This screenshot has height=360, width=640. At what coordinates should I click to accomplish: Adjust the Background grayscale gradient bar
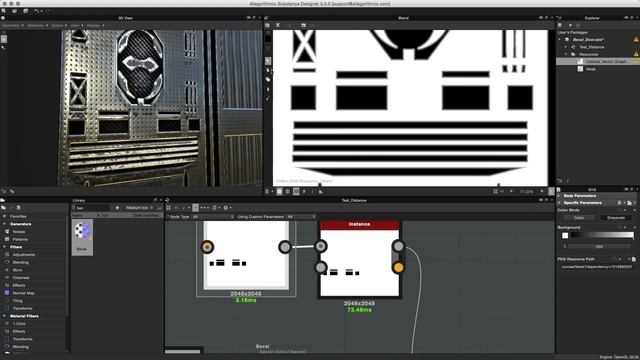[x=602, y=235]
